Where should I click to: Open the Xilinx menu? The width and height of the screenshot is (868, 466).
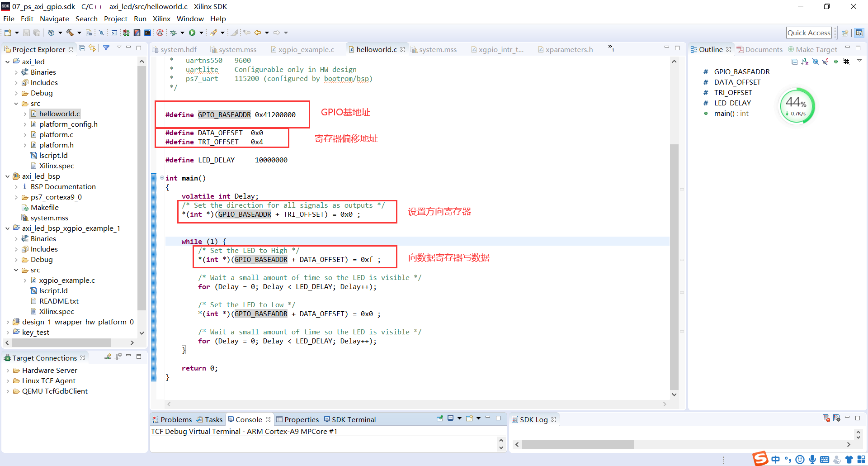coord(161,19)
